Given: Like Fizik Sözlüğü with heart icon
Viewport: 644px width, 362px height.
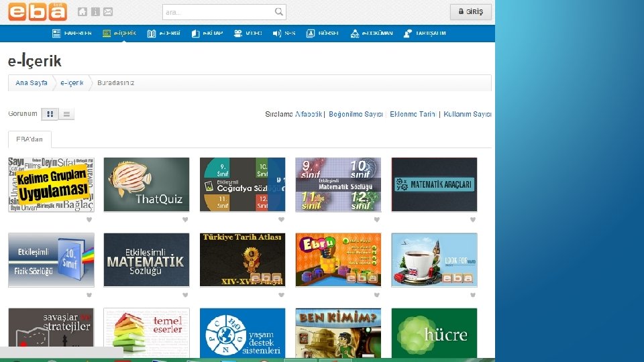Looking at the screenshot, I should (89, 295).
